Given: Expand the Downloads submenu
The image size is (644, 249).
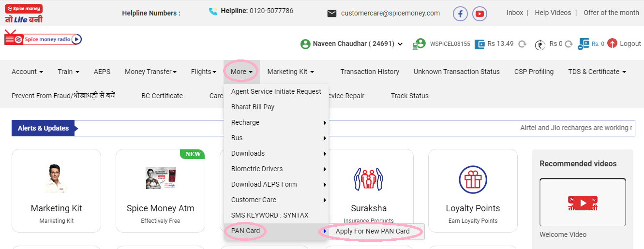Looking at the screenshot, I should coord(276,153).
